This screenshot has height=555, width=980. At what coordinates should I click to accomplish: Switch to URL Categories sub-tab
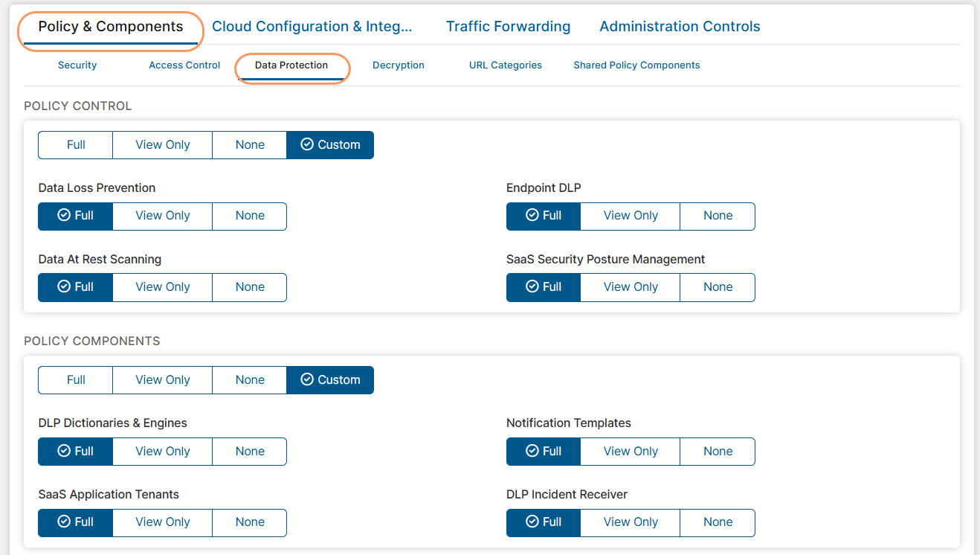pos(505,65)
